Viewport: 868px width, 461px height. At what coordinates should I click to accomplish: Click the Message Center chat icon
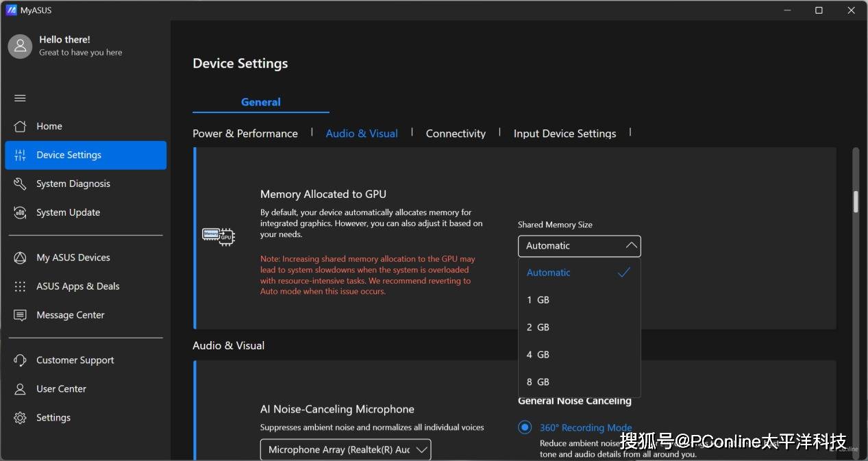pos(20,315)
